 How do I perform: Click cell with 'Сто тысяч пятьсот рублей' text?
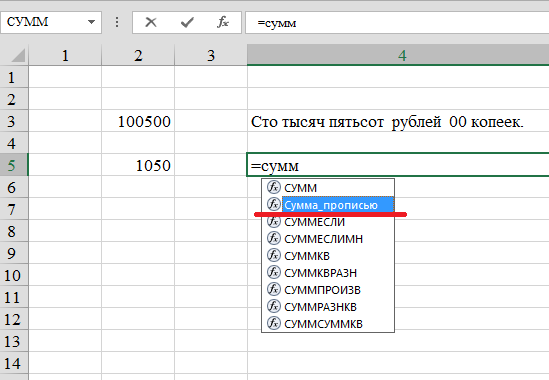[398, 121]
